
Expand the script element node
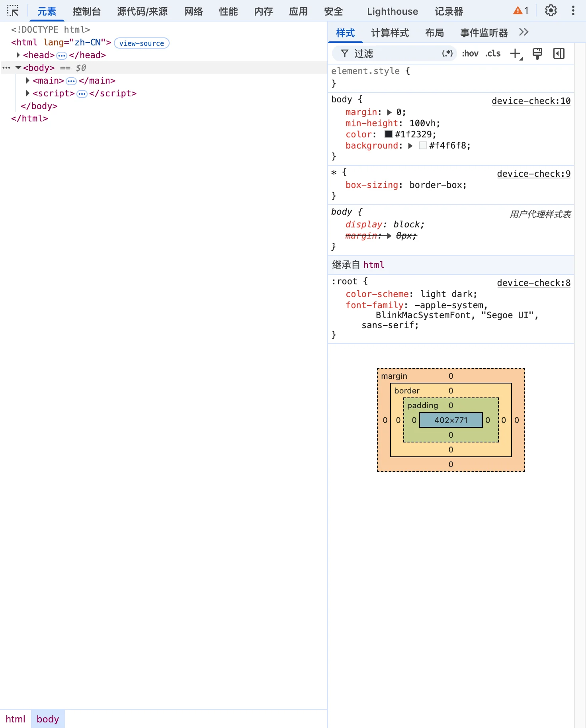pyautogui.click(x=27, y=93)
